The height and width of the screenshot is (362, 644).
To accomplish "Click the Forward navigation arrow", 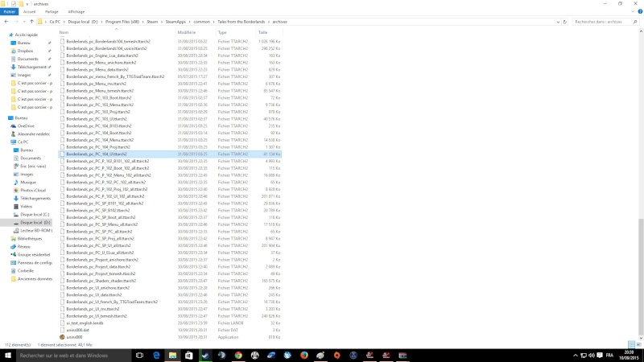I will click(16, 22).
